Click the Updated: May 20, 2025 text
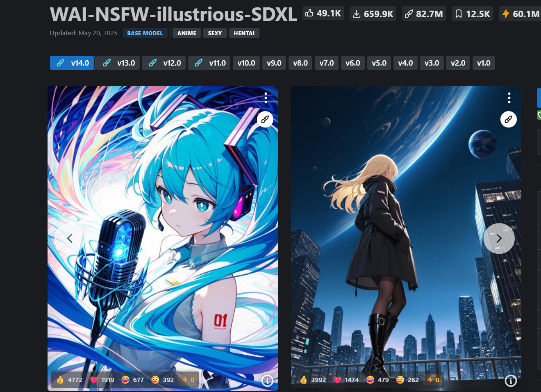 click(84, 33)
